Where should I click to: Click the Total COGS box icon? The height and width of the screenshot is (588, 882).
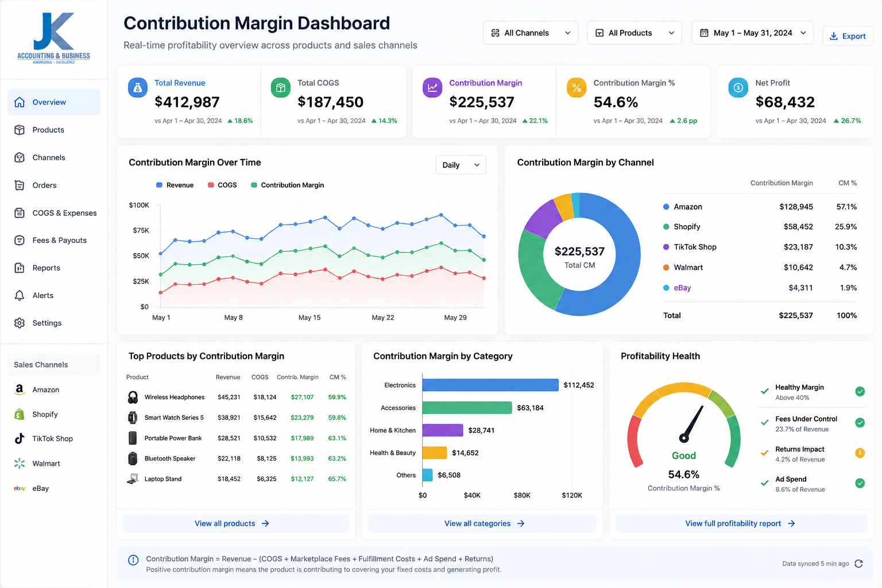pos(281,88)
